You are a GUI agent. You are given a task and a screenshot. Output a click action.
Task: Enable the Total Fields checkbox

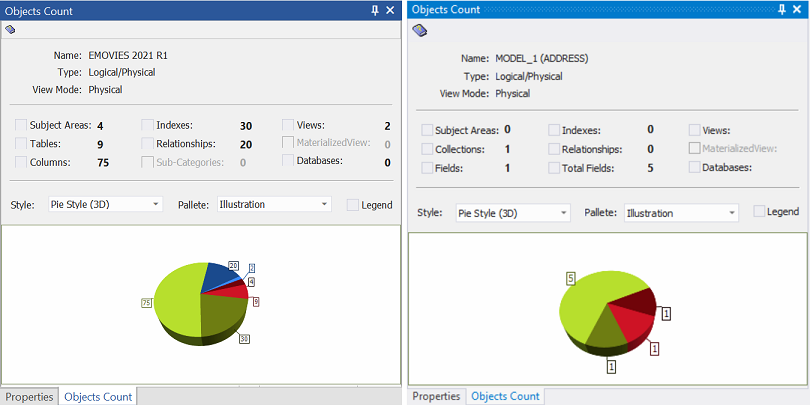554,168
